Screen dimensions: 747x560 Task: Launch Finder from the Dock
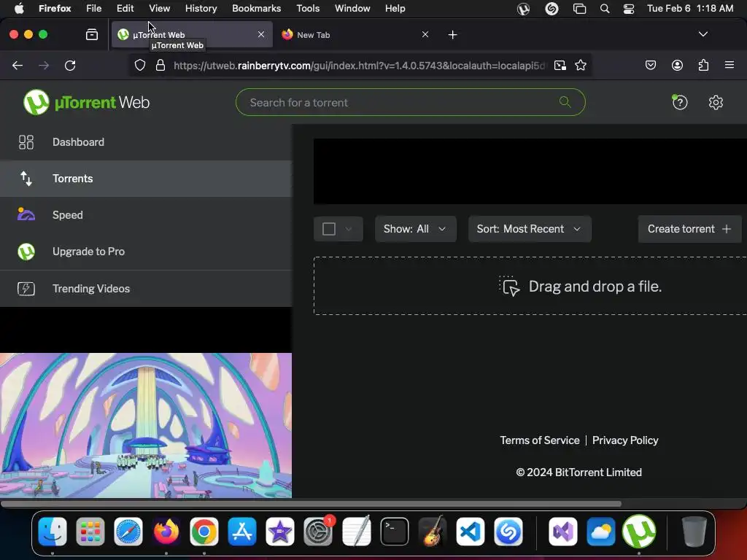53,532
